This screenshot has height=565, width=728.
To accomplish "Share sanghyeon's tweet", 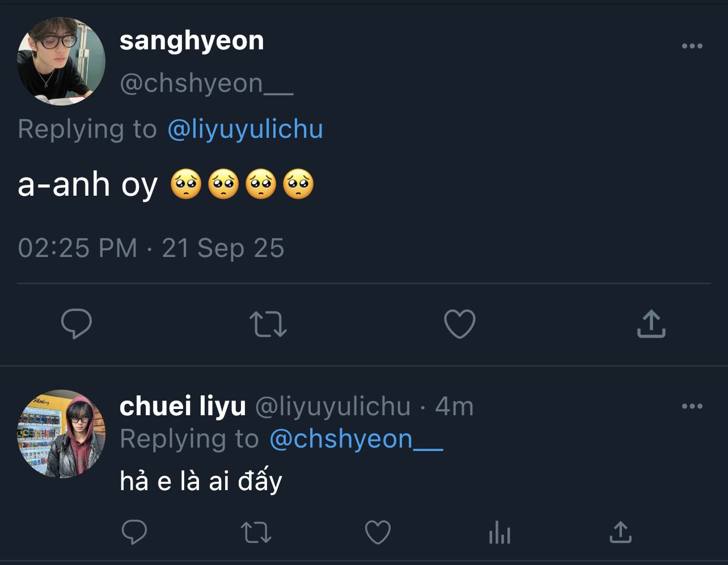I will (x=651, y=324).
